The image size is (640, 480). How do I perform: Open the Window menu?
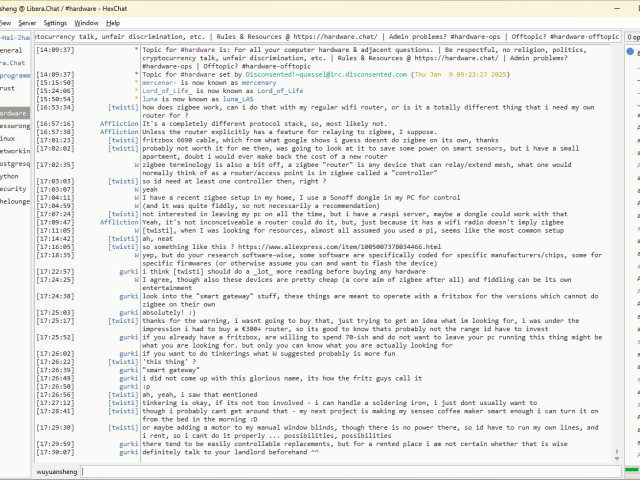87,22
